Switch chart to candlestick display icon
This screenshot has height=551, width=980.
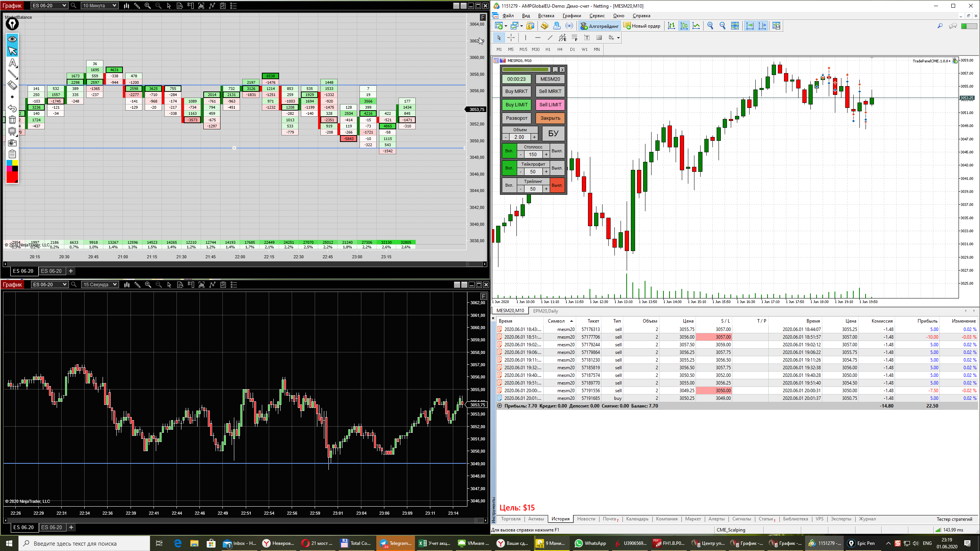coord(684,26)
